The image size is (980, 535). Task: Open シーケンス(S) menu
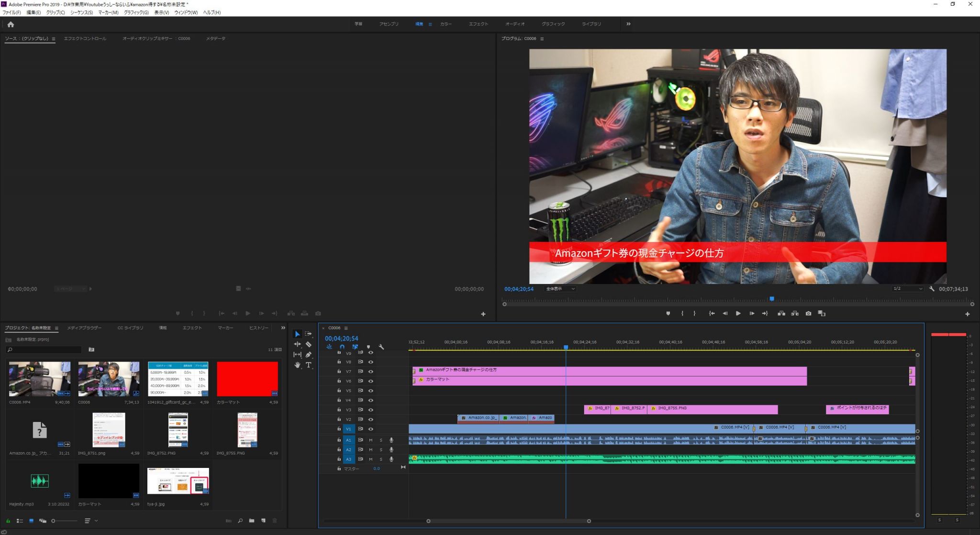[81, 12]
